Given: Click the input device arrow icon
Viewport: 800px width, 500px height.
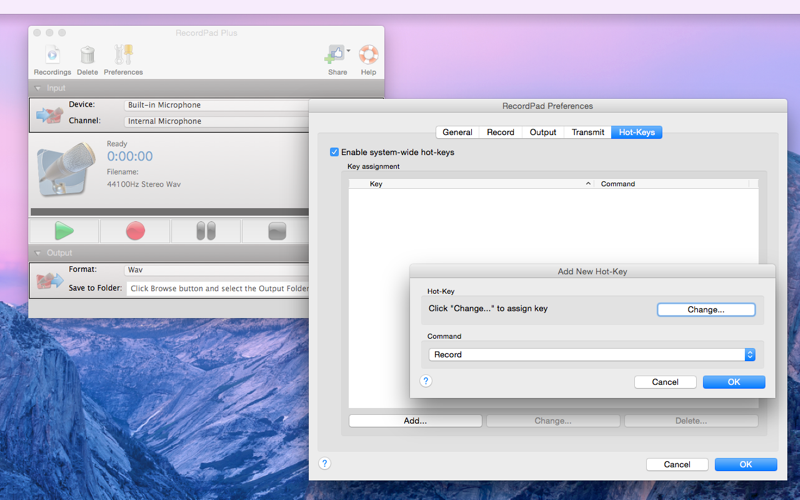Looking at the screenshot, I should (x=49, y=114).
